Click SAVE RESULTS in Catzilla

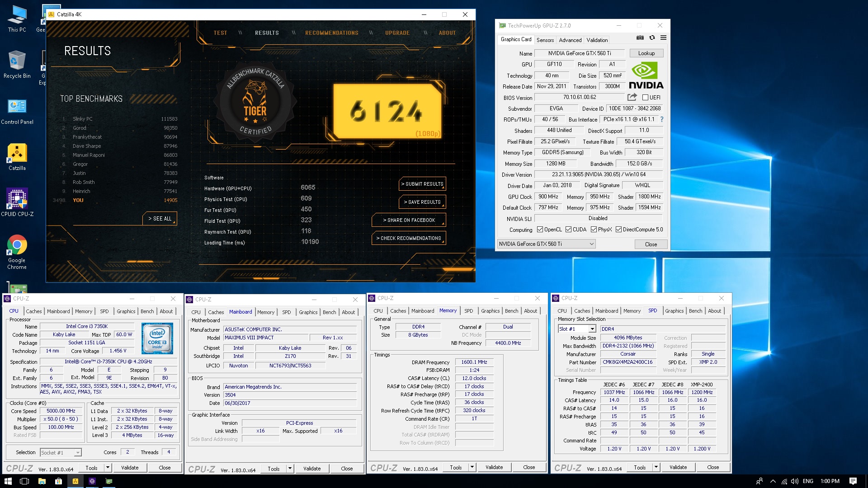(x=422, y=202)
